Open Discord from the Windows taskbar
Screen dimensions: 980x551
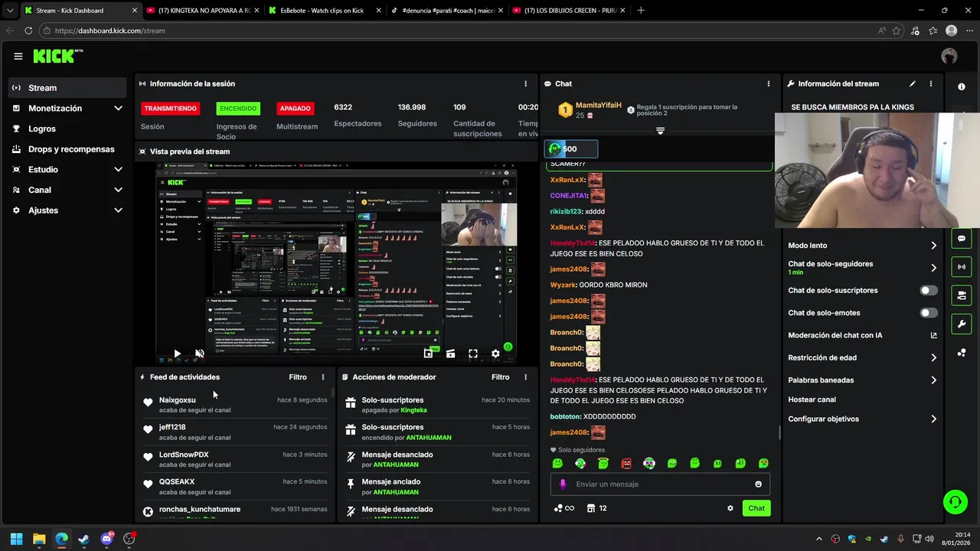pyautogui.click(x=106, y=539)
